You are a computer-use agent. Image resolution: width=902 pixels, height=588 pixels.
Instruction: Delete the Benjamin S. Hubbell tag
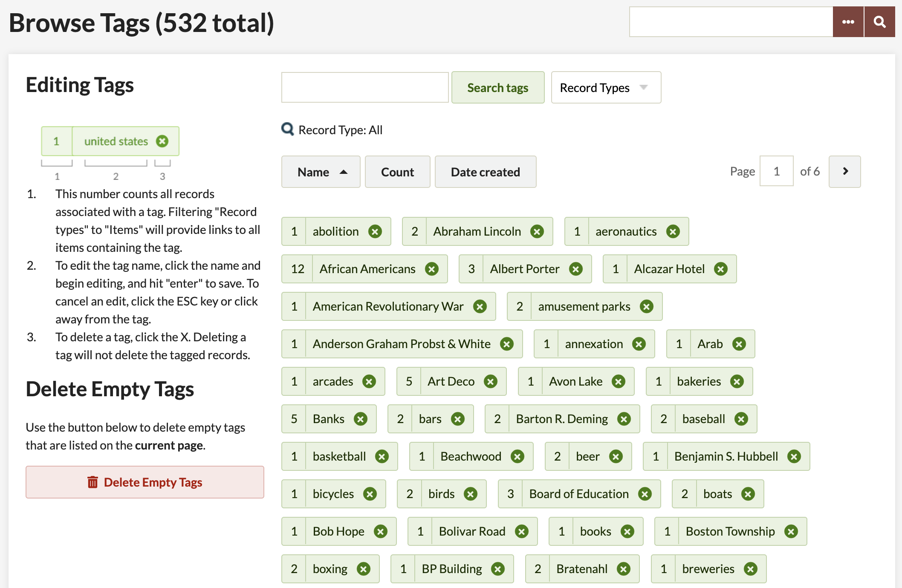pos(794,456)
